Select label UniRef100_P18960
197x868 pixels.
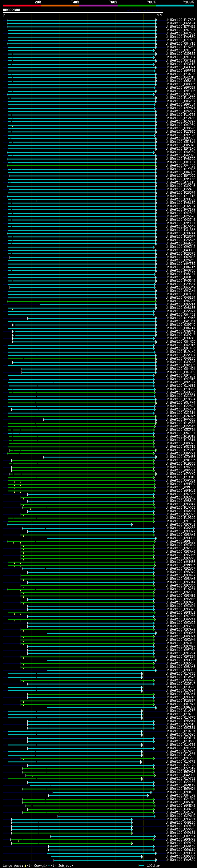pyautogui.click(x=180, y=389)
